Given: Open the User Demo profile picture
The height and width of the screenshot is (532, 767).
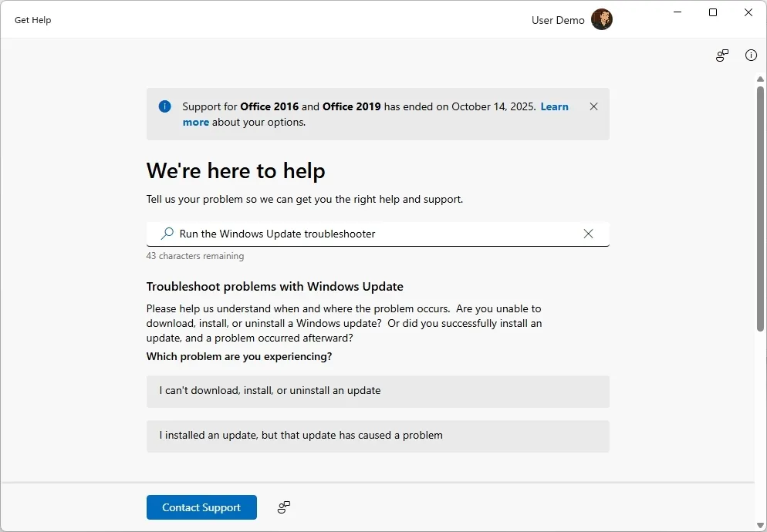Looking at the screenshot, I should [x=601, y=19].
